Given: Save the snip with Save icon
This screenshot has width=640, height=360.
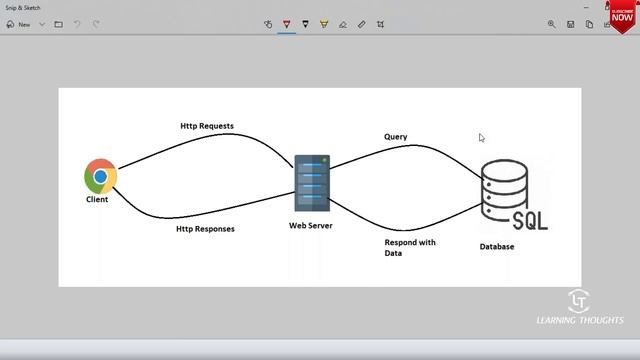Looking at the screenshot, I should 571,24.
